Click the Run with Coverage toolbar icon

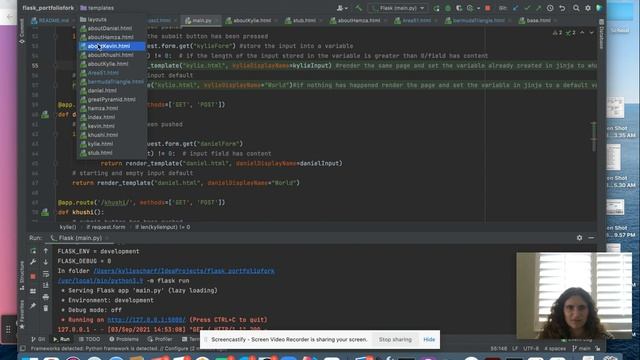coord(459,8)
